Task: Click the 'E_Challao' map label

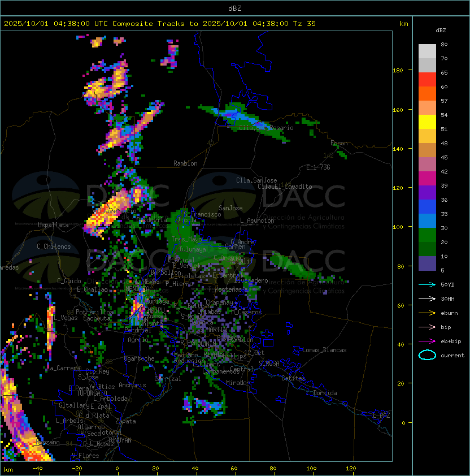Action: point(92,289)
